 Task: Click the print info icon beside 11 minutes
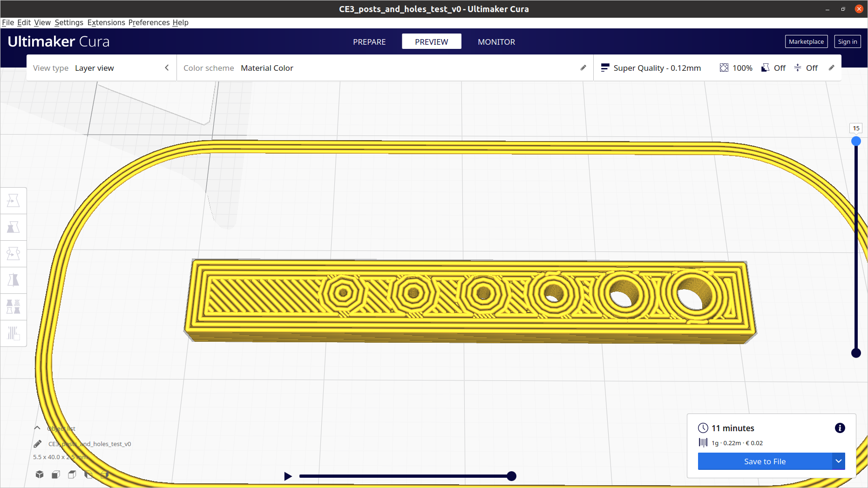point(840,428)
